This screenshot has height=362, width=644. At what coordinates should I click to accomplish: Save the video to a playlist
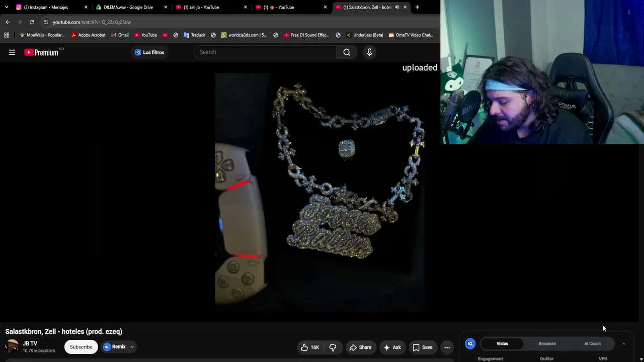click(x=423, y=347)
